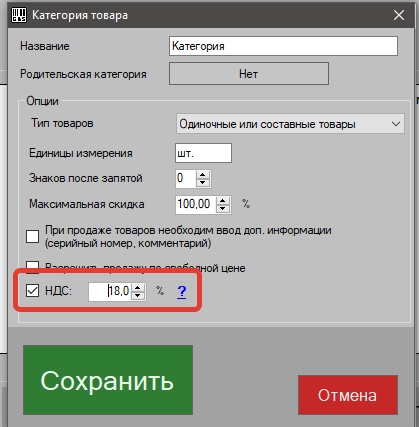Decrease maximum discount with down arrow
Viewport: 419px width, 427px height.
(x=223, y=209)
